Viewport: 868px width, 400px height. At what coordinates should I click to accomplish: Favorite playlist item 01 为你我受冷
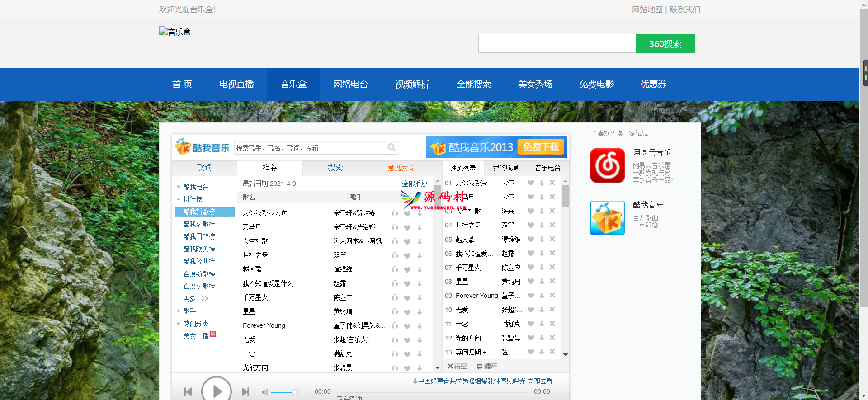(531, 183)
